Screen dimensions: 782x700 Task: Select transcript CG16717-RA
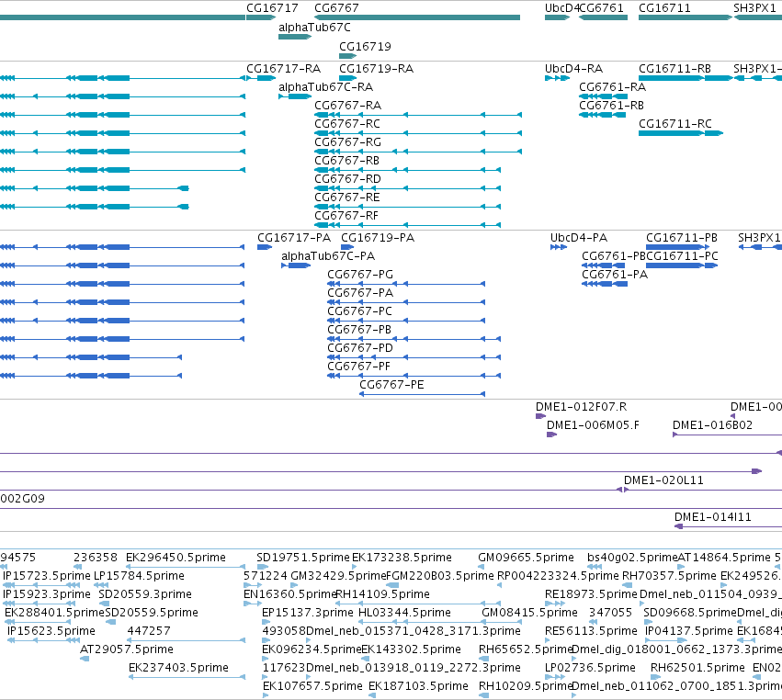[x=261, y=78]
